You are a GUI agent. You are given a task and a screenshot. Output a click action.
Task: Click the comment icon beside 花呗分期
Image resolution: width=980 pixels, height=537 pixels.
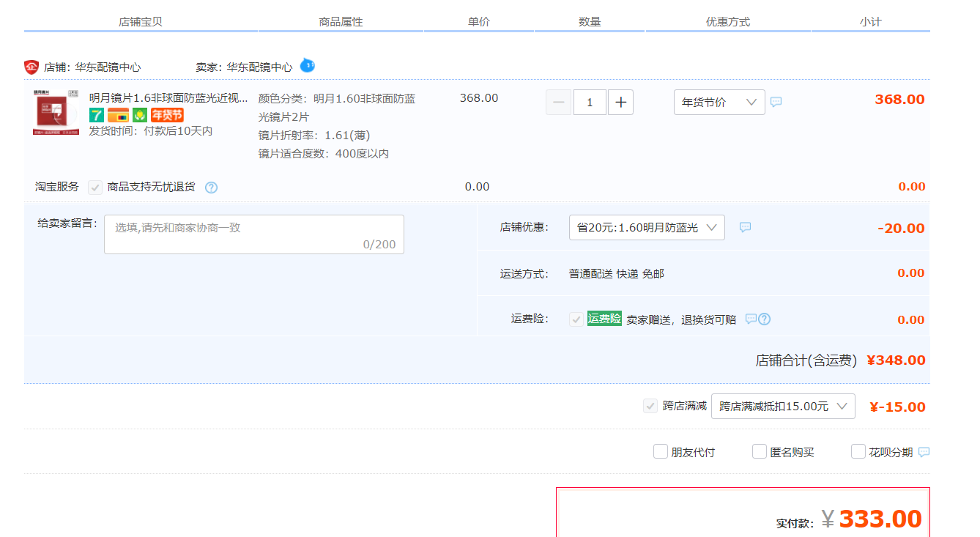point(924,452)
